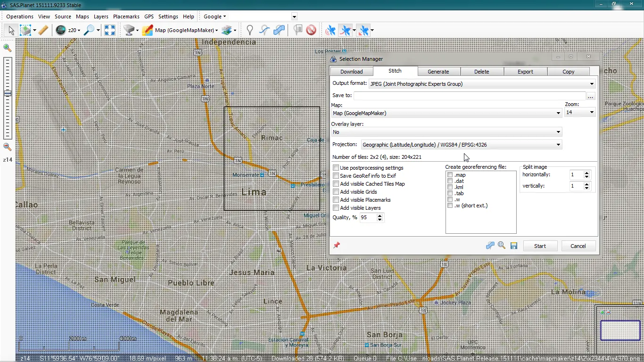644x362 pixels.
Task: Switch to the Copy tab
Action: point(569,72)
